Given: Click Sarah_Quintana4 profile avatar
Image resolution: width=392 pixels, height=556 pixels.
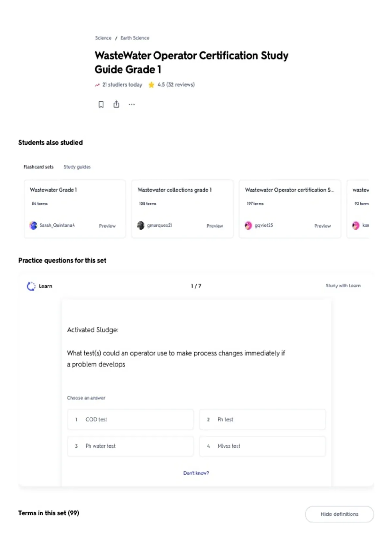Looking at the screenshot, I should click(33, 225).
